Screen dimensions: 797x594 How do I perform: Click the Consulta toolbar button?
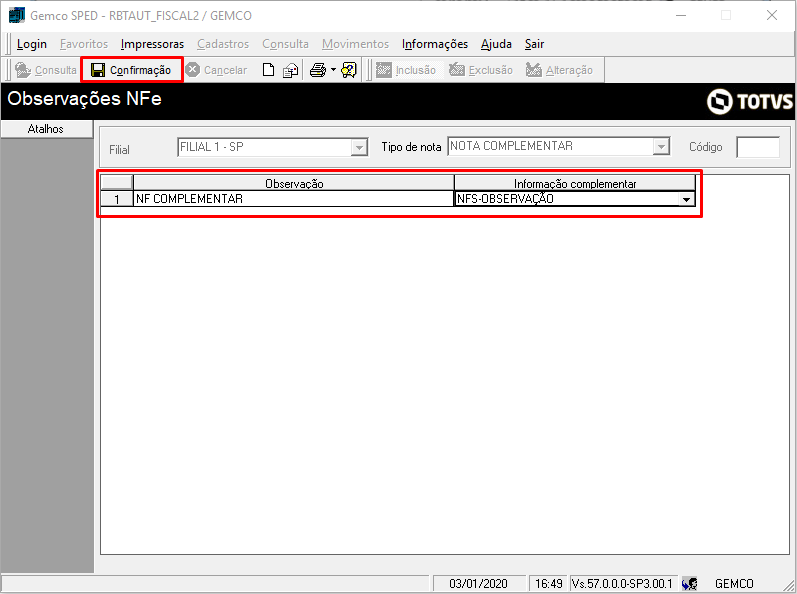point(46,70)
